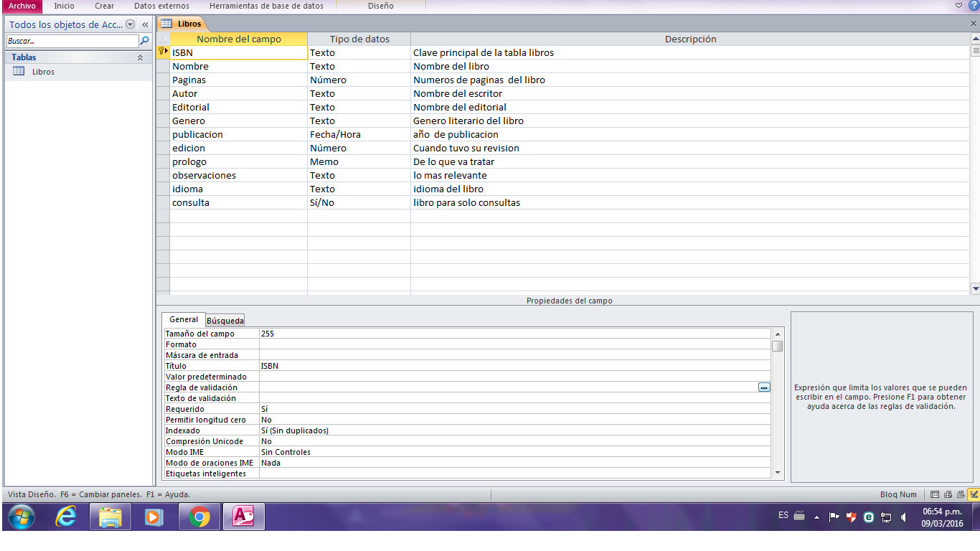The image size is (980, 551).
Task: Click the Buscar search input field
Action: pyautogui.click(x=72, y=42)
